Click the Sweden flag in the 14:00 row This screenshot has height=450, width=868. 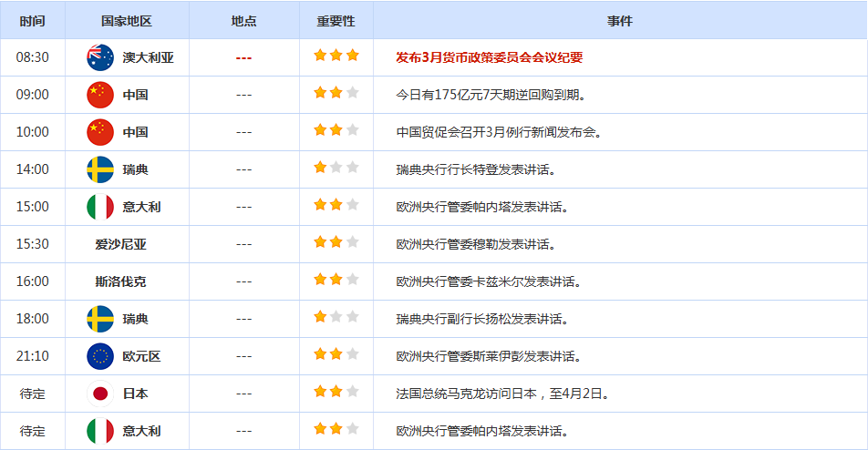[x=99, y=169]
